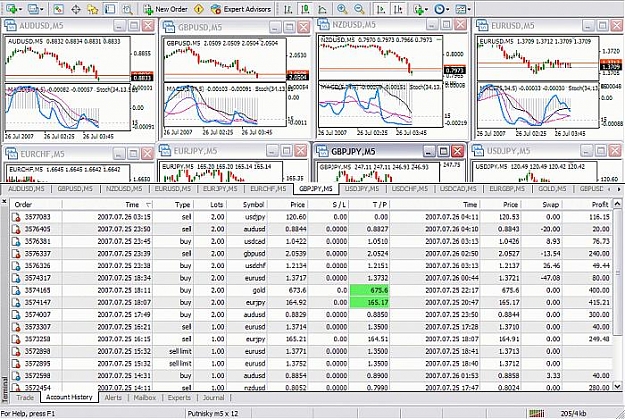The height and width of the screenshot is (419, 625).
Task: Expand the Indicators dropdown arrow
Action: [x=426, y=9]
